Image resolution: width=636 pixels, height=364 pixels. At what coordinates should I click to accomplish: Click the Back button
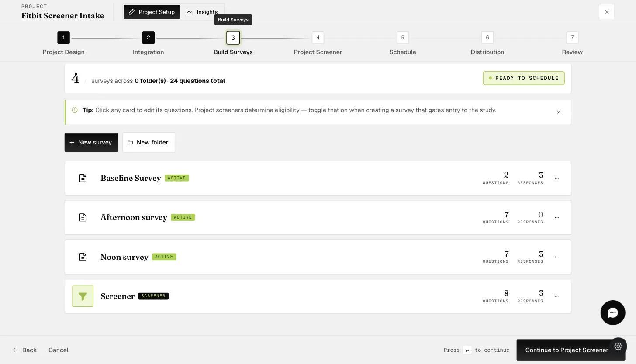pos(24,350)
